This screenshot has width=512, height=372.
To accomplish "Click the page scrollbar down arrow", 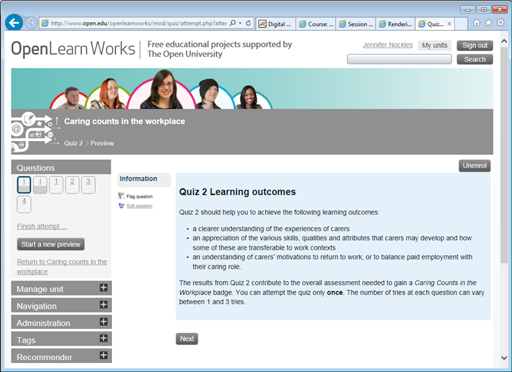I will (x=504, y=358).
